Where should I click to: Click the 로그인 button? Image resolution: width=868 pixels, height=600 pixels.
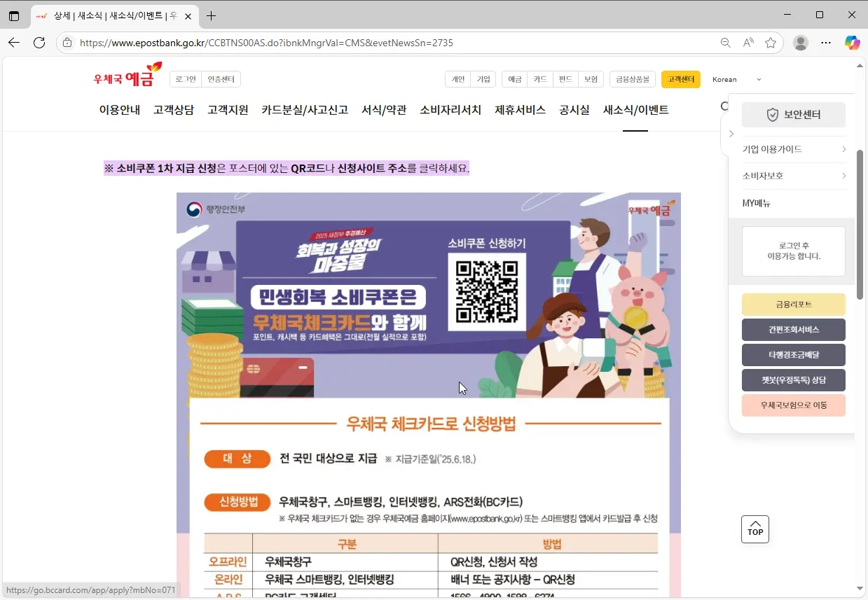pyautogui.click(x=186, y=79)
